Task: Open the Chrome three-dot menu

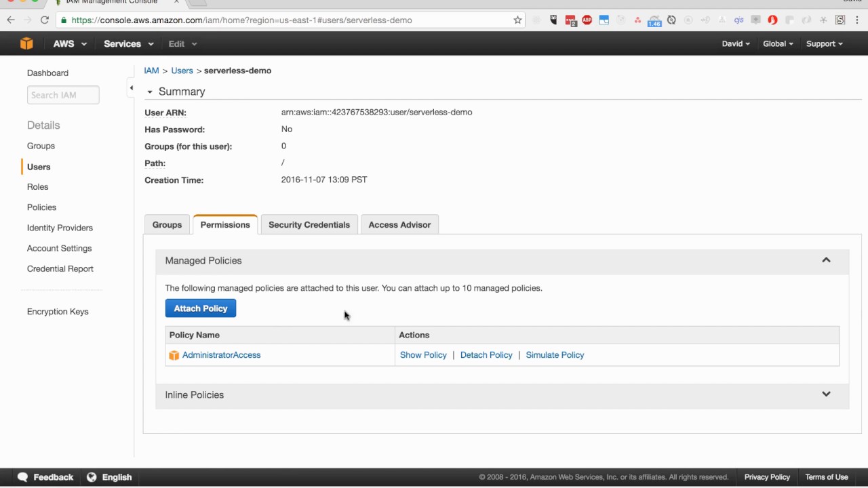Action: tap(857, 20)
